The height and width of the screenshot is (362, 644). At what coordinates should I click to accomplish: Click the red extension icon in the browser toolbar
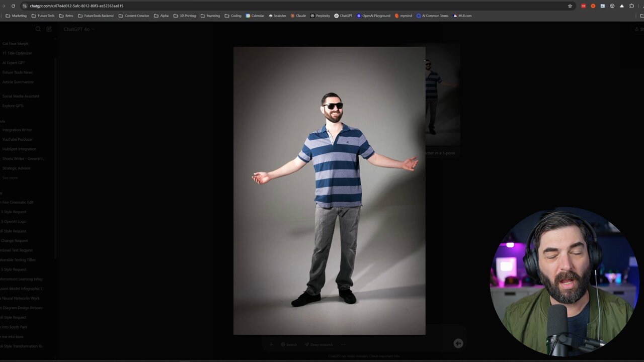tap(583, 6)
